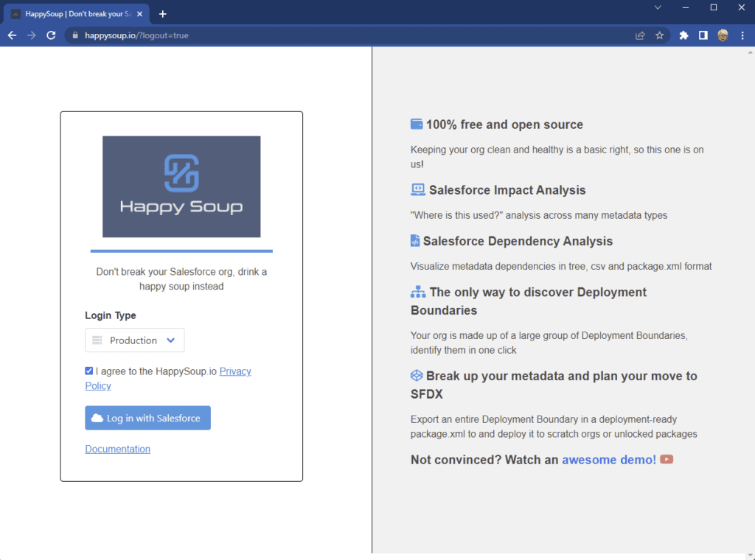Viewport: 755px width, 560px height.
Task: Toggle the browser side panel icon
Action: coord(703,35)
